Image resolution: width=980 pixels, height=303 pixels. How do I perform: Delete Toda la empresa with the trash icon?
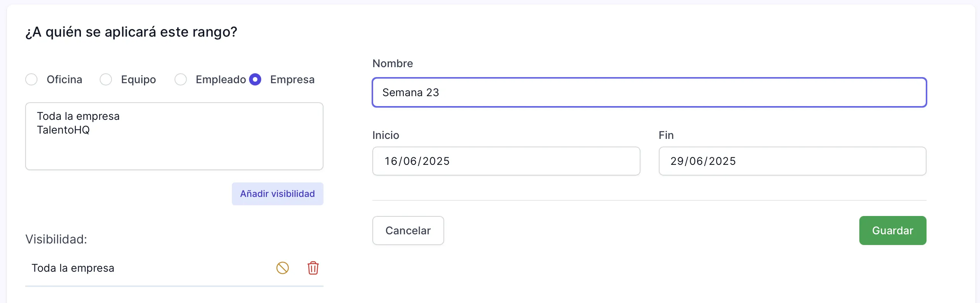tap(313, 268)
